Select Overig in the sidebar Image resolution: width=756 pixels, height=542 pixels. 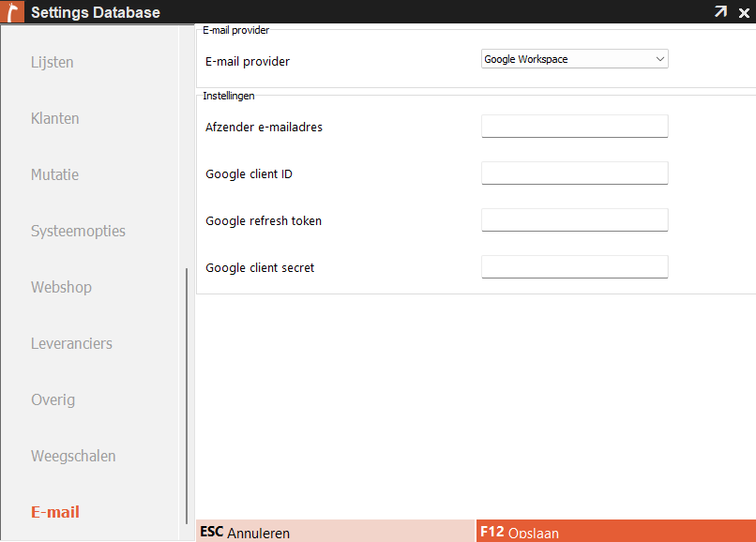(x=53, y=399)
